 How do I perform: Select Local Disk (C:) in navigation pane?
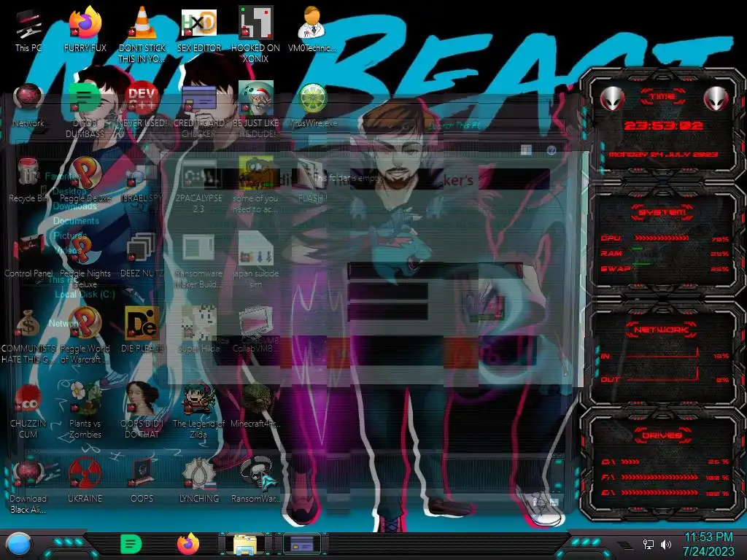(x=85, y=295)
